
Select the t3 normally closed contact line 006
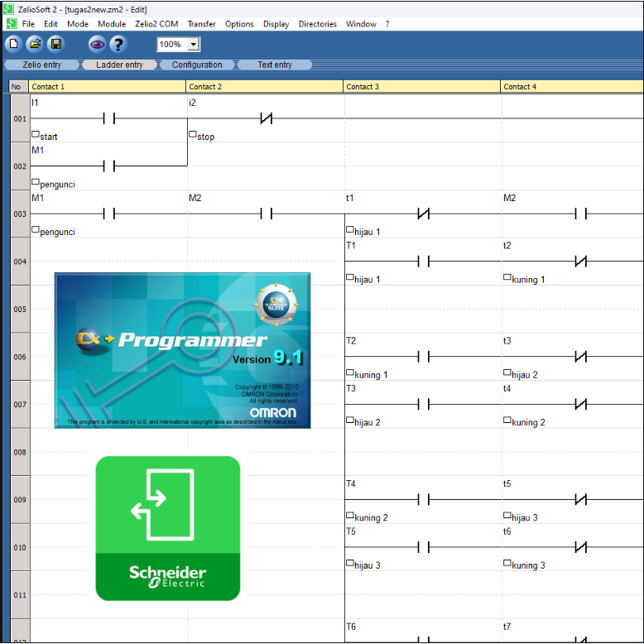[581, 357]
